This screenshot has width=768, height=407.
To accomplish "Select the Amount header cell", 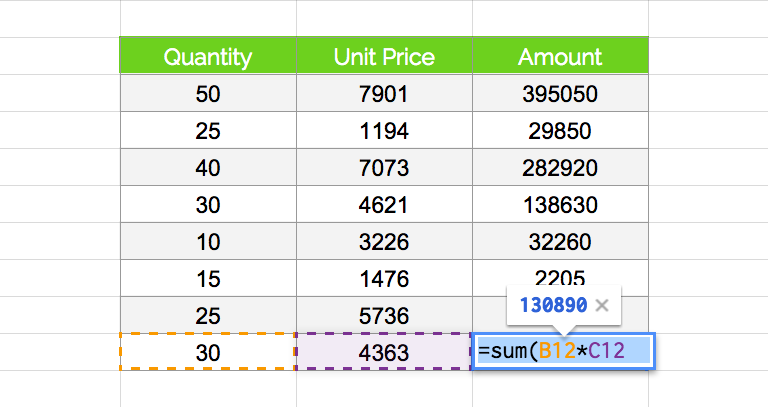I will coord(560,56).
